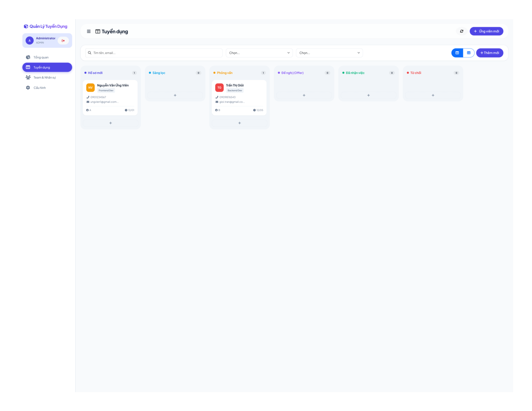Switch to table list view
The width and height of the screenshot is (532, 411).
469,53
